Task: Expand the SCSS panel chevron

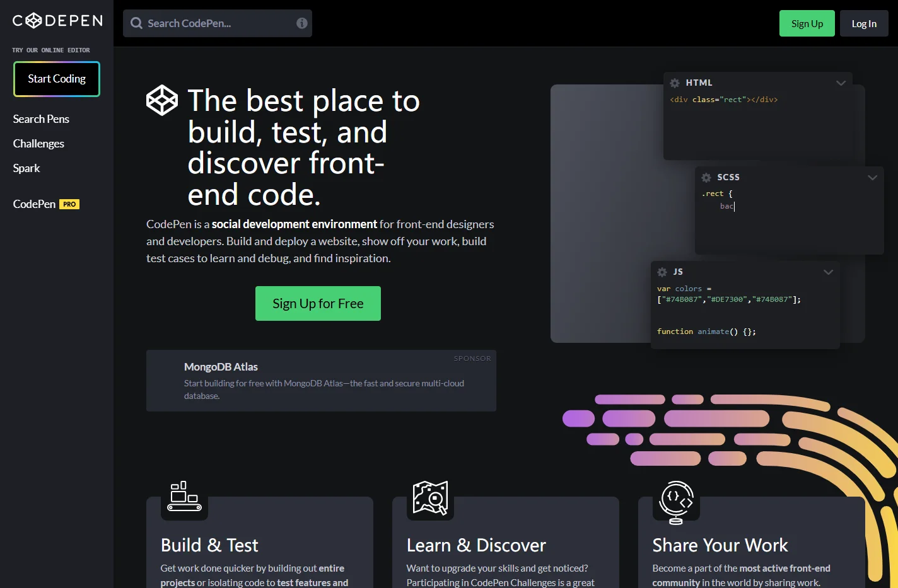Action: click(872, 178)
